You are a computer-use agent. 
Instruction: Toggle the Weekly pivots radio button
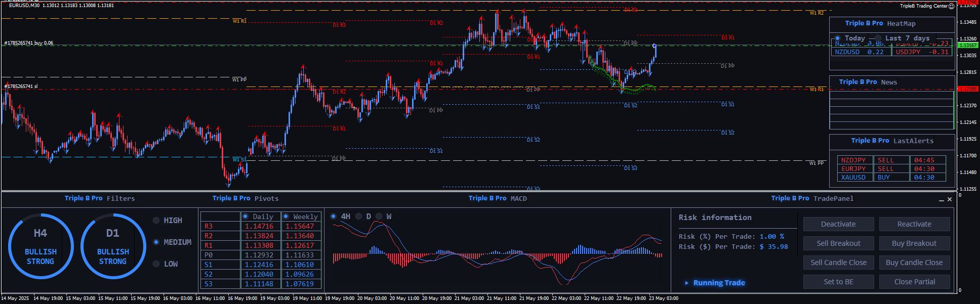tap(286, 216)
